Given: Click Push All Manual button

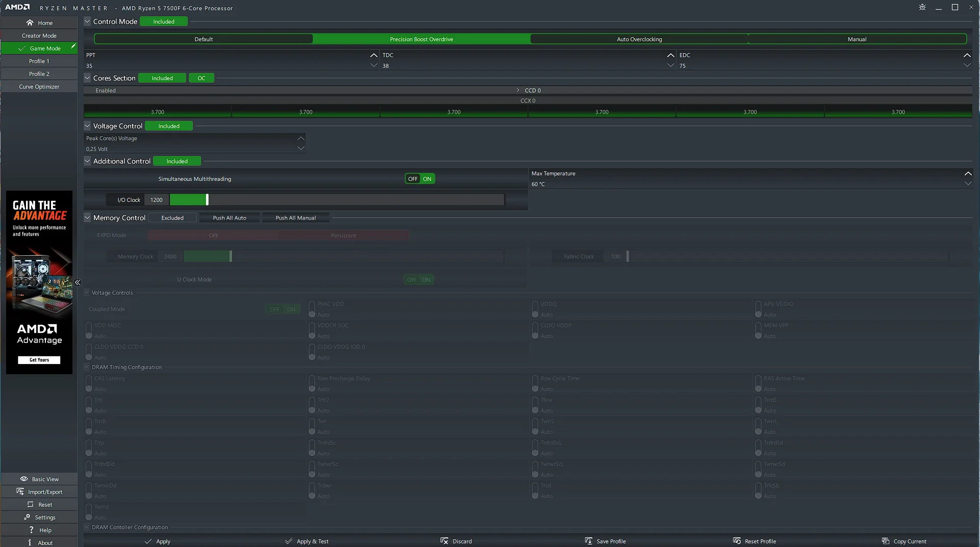Looking at the screenshot, I should [296, 218].
